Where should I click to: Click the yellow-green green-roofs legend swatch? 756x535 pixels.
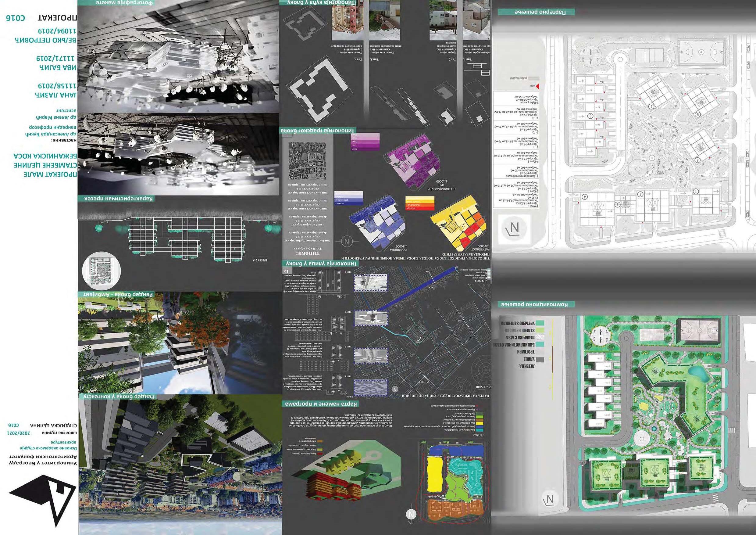pyautogui.click(x=539, y=330)
